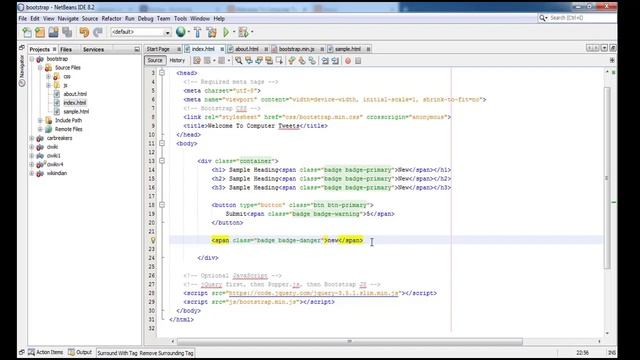640x360 pixels.
Task: Click the Output button in status bar
Action: pos(80,352)
